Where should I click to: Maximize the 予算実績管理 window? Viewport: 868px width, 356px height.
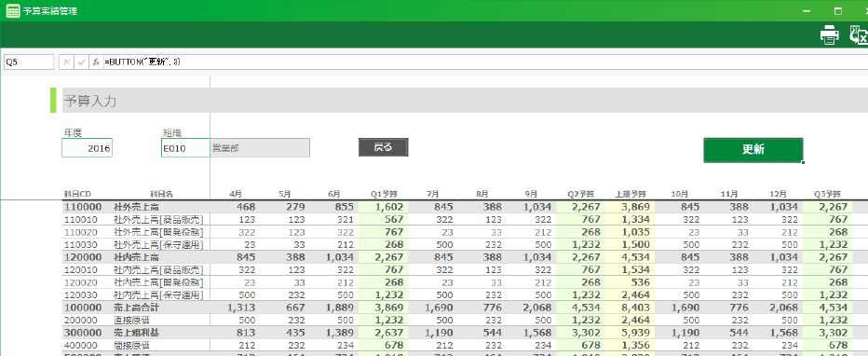pos(838,11)
